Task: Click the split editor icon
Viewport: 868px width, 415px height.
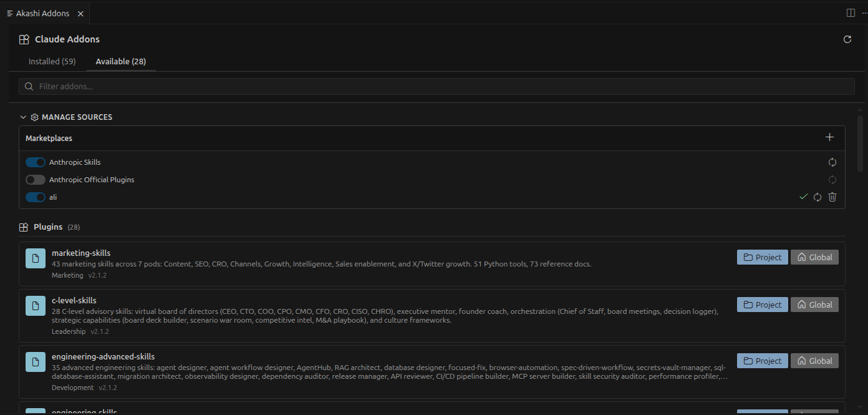Action: 851,13
